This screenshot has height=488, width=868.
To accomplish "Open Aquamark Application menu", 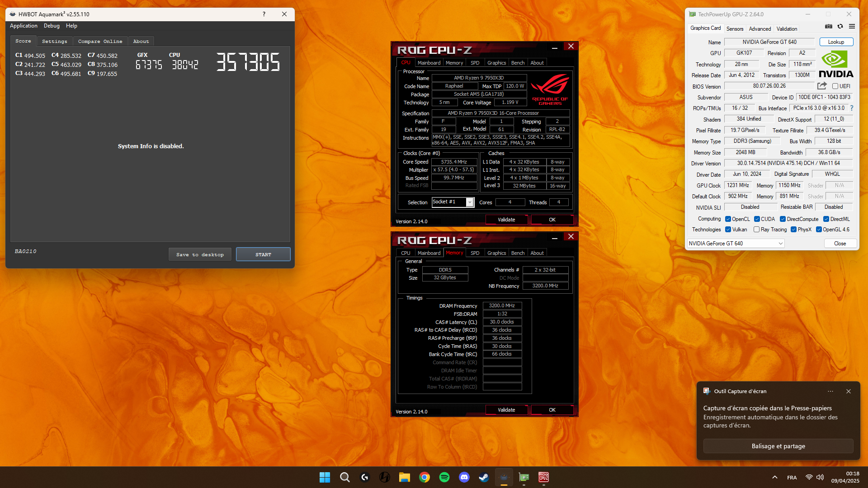I will coord(24,26).
